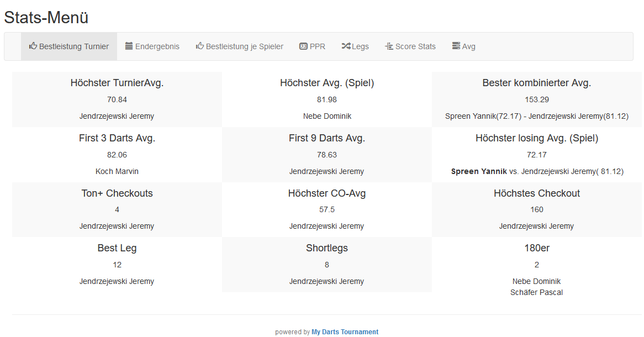Click the thumbs-up icon beside Bestleistung je Spieler

coord(200,46)
